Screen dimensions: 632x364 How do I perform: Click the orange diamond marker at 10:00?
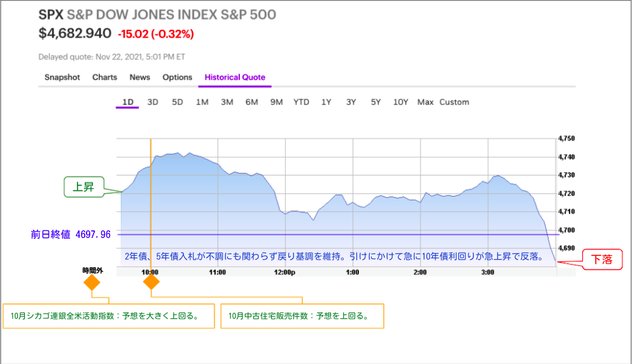pyautogui.click(x=151, y=281)
